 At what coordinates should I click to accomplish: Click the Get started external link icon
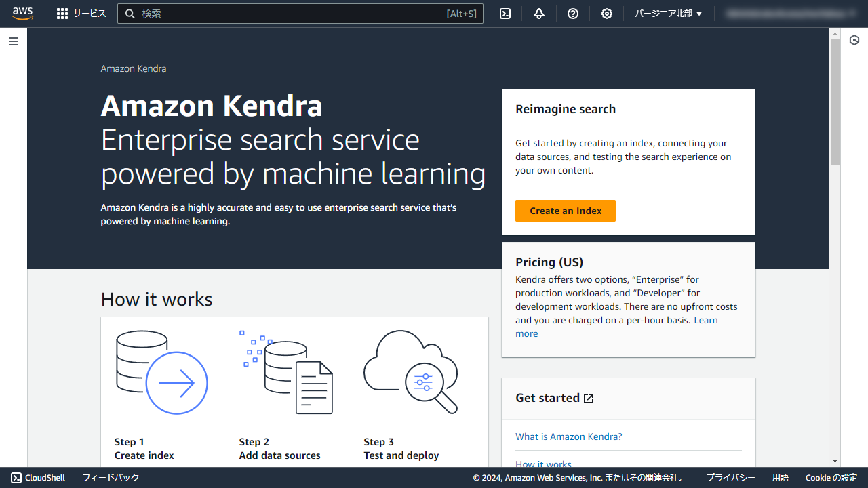589,399
